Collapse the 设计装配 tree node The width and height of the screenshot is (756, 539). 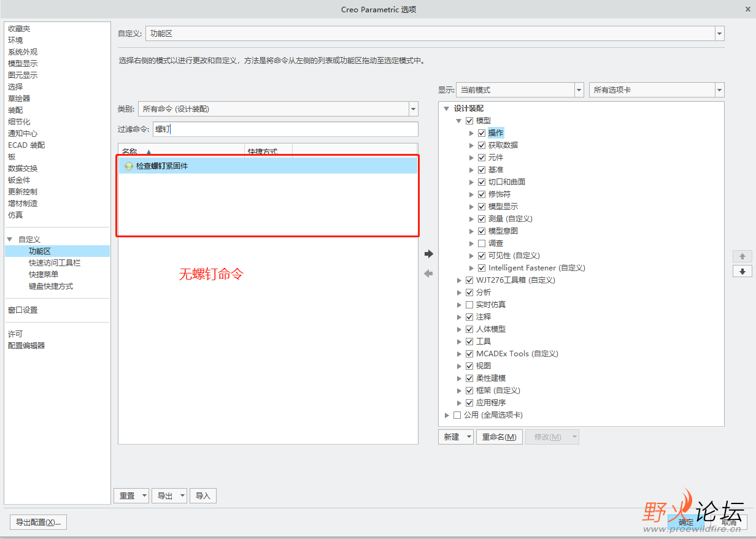click(x=447, y=109)
